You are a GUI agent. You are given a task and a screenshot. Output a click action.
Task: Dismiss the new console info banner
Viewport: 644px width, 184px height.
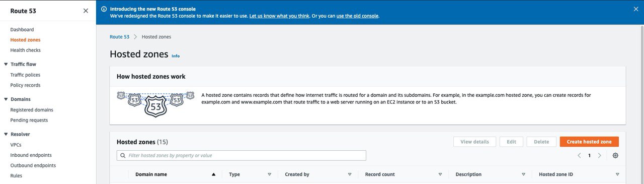click(x=635, y=9)
